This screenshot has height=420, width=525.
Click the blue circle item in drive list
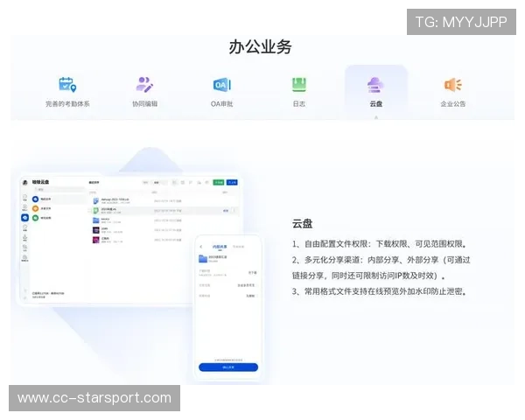pos(42,199)
